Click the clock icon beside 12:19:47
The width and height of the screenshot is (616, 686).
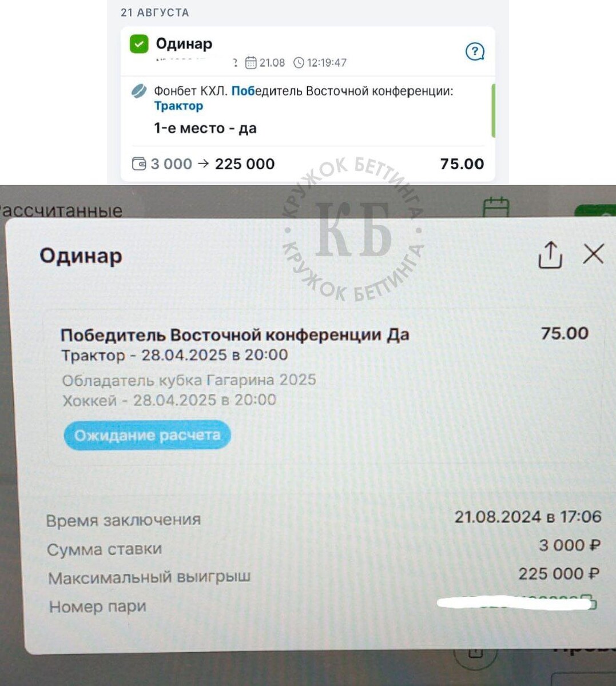(x=299, y=63)
